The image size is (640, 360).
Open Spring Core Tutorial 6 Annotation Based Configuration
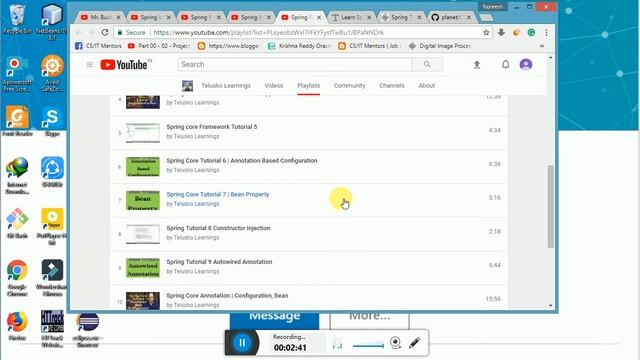[x=242, y=161]
